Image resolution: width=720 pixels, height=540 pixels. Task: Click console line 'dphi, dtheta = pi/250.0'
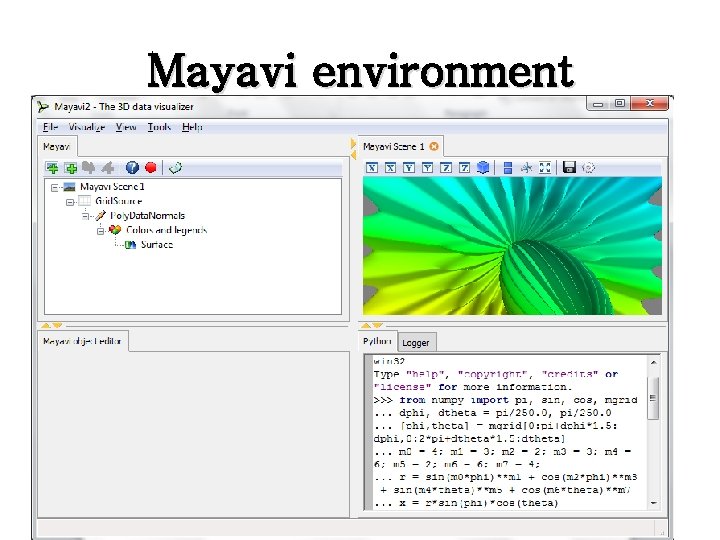492,413
